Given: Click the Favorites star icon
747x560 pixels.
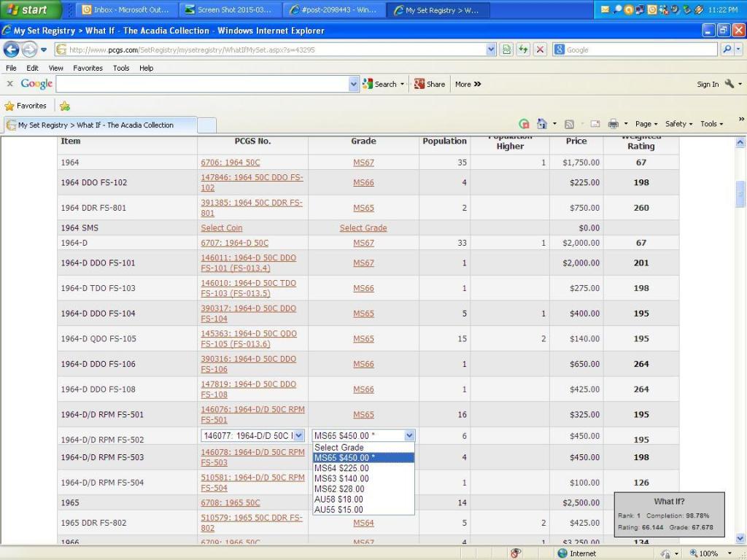Looking at the screenshot, I should pyautogui.click(x=9, y=106).
